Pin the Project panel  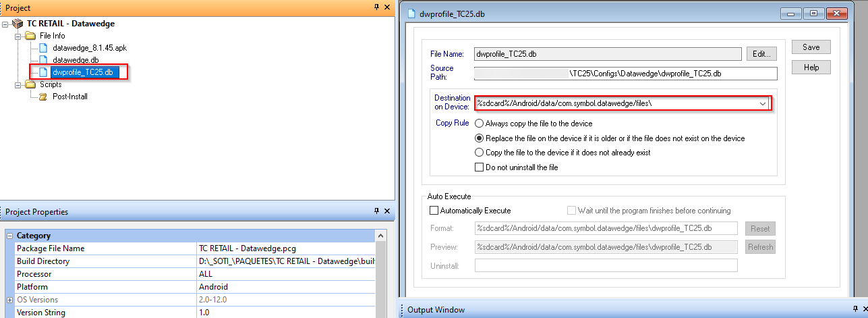tap(376, 7)
